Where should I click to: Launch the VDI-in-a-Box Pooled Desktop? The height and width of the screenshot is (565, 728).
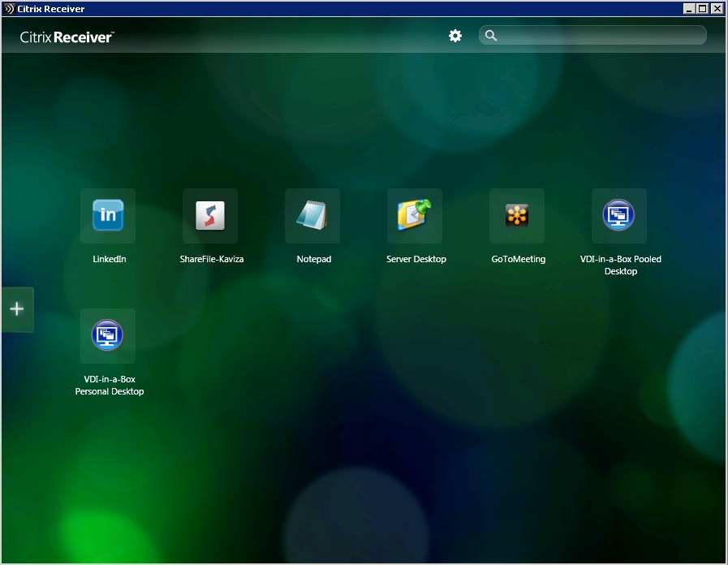click(619, 215)
